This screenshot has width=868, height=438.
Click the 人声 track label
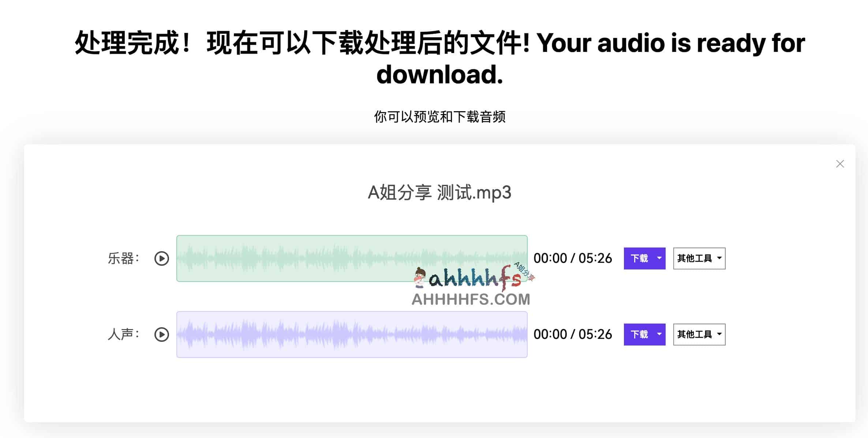[123, 334]
